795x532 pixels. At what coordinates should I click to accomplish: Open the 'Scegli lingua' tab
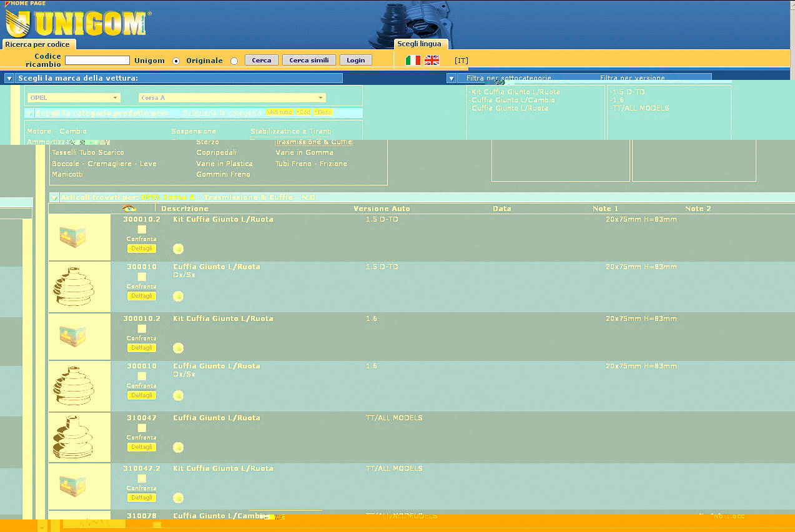[420, 44]
